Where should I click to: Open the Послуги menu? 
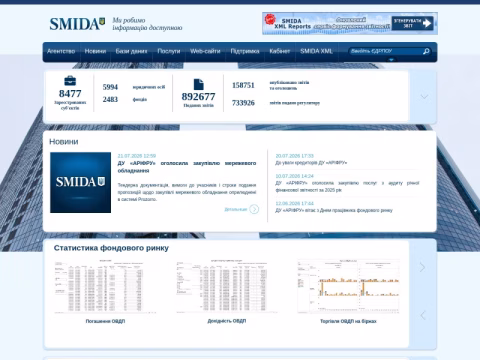pyautogui.click(x=169, y=51)
